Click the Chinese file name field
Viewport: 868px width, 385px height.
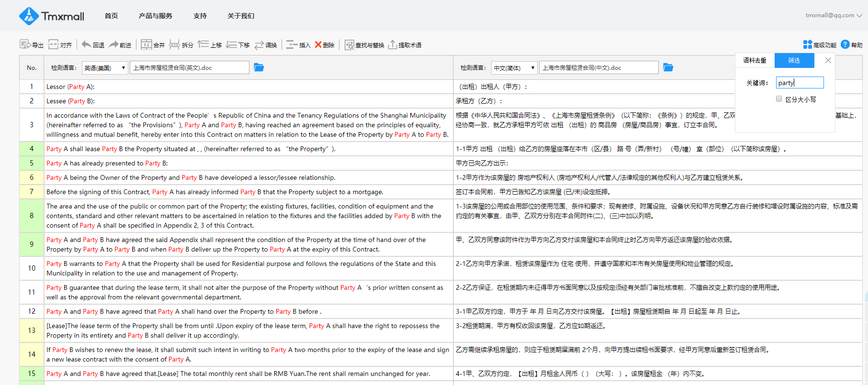click(599, 67)
